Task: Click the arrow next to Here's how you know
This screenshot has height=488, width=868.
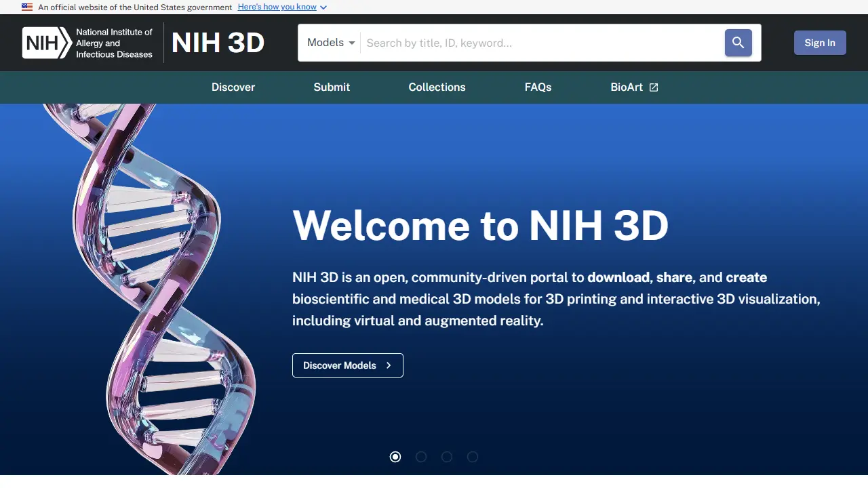Action: (323, 7)
